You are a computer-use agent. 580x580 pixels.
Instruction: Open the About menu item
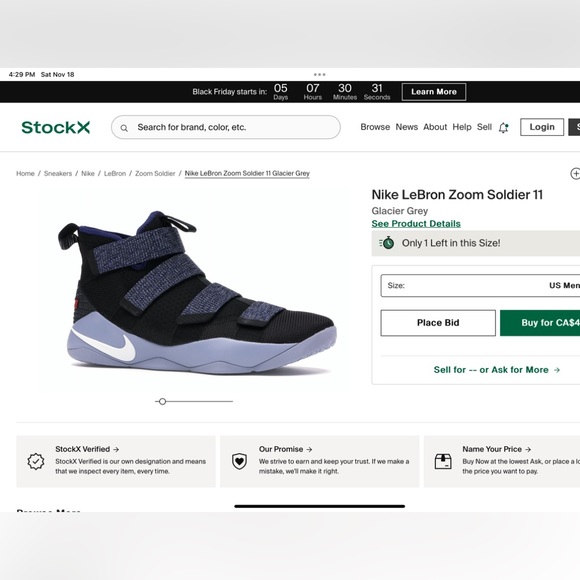435,127
